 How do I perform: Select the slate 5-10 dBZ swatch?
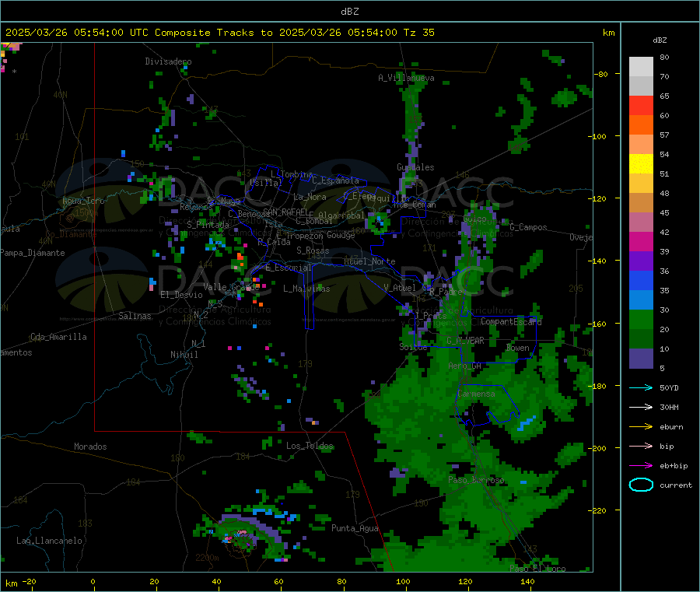click(x=641, y=359)
